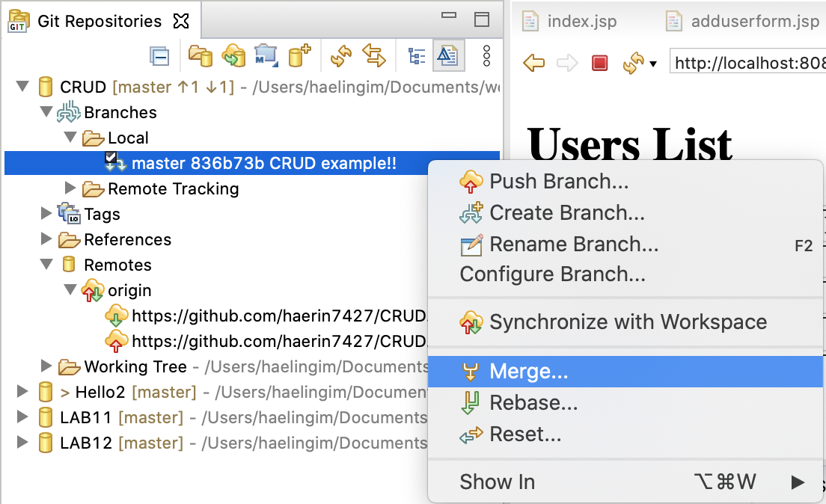Switch to the adduserform.jsp tab
Screen dimensions: 826x504
coord(743,21)
